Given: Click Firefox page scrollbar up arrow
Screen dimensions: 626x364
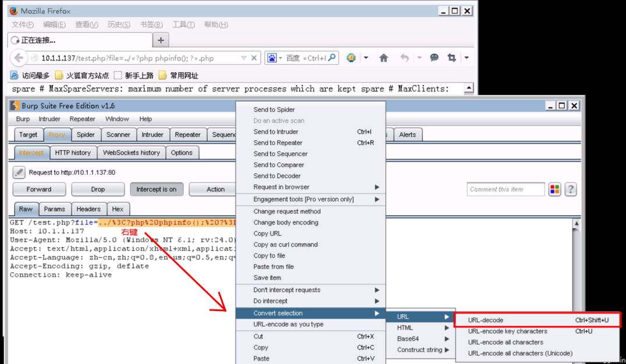Looking at the screenshot, I should (469, 88).
